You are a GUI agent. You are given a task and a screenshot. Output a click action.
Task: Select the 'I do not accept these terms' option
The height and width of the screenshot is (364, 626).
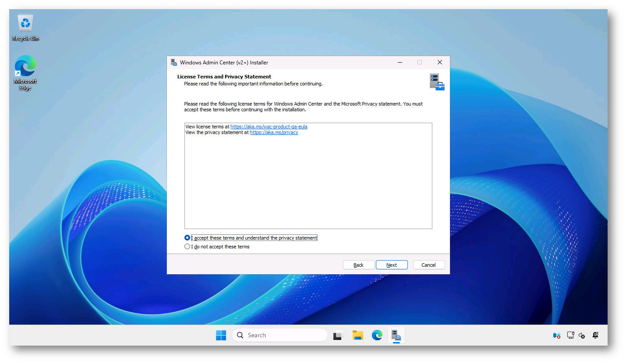click(187, 246)
